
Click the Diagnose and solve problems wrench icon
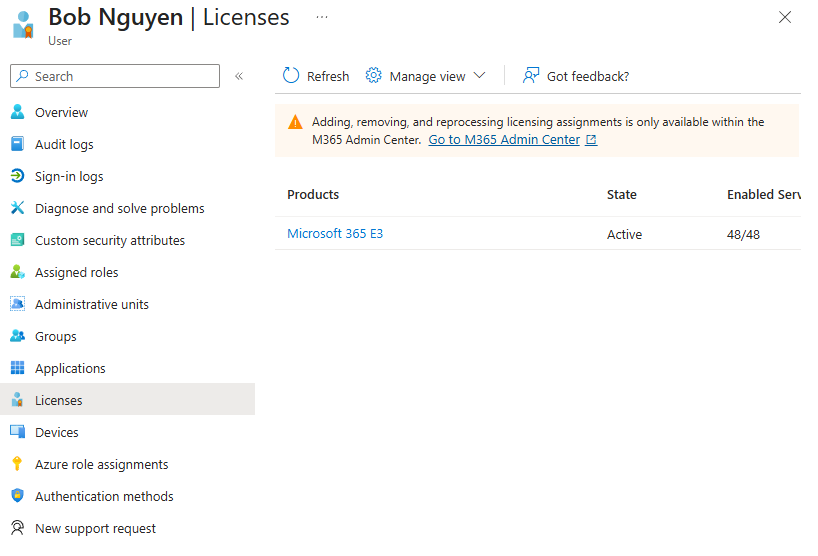(17, 208)
